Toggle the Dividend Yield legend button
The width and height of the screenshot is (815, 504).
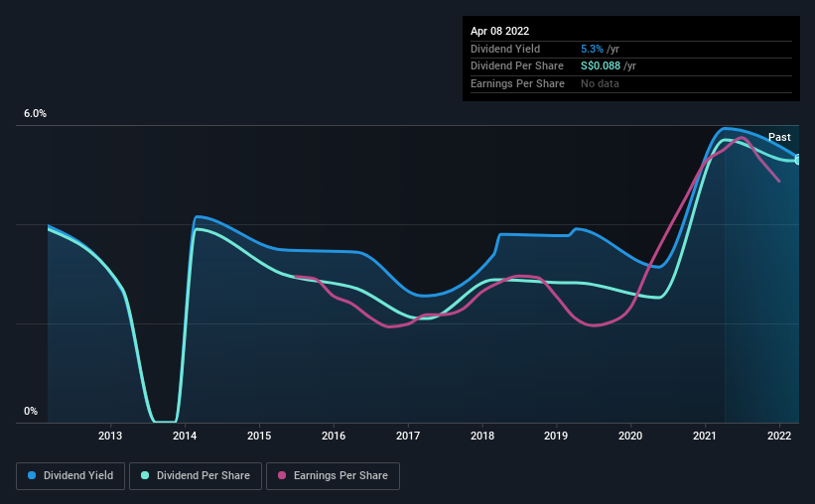(70, 476)
